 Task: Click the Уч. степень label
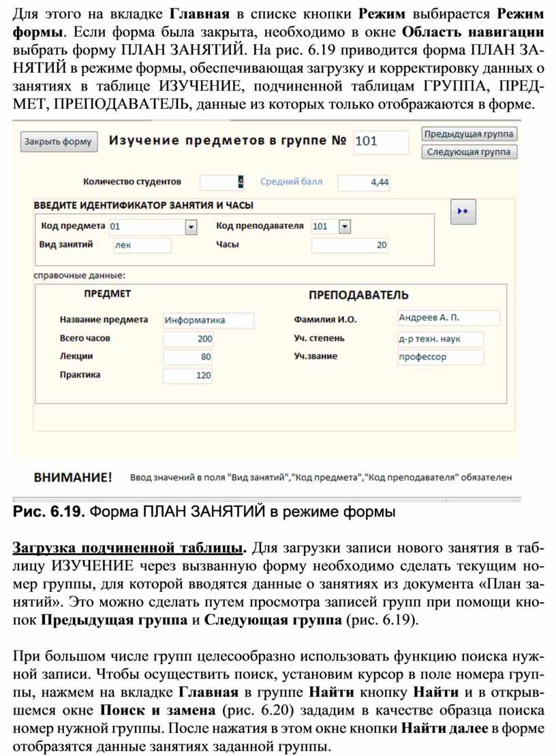point(320,338)
